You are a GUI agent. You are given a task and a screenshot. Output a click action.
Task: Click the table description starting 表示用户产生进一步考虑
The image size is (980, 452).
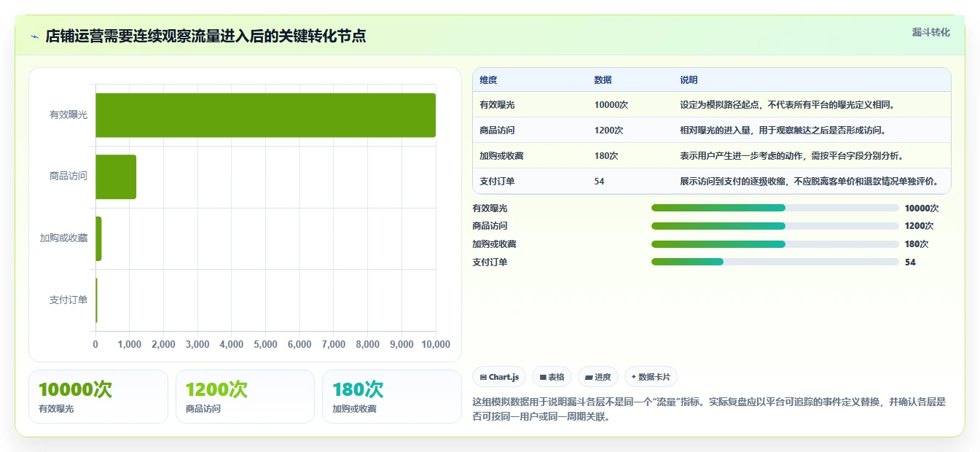(x=792, y=156)
